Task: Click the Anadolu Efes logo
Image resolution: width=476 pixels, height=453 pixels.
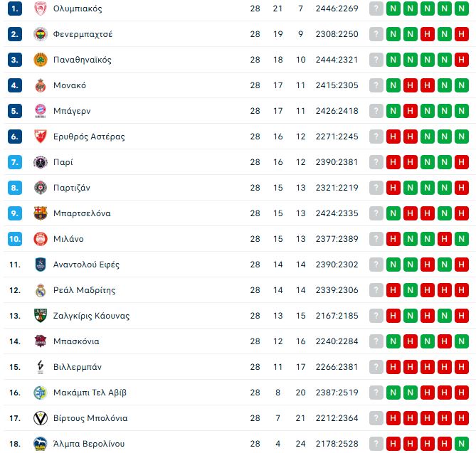Action: pyautogui.click(x=40, y=265)
